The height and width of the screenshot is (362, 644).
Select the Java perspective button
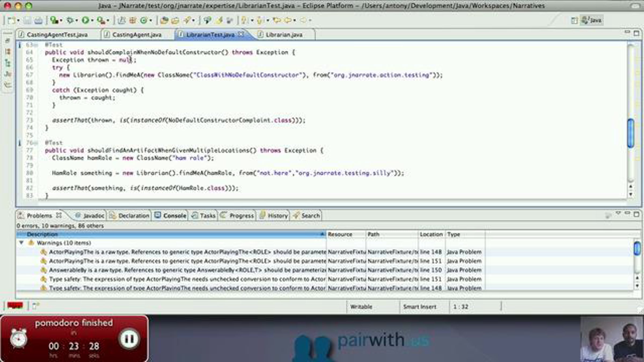[592, 20]
